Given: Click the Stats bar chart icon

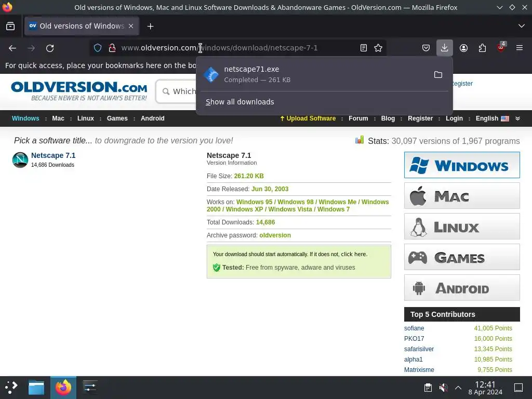Looking at the screenshot, I should coord(360,140).
